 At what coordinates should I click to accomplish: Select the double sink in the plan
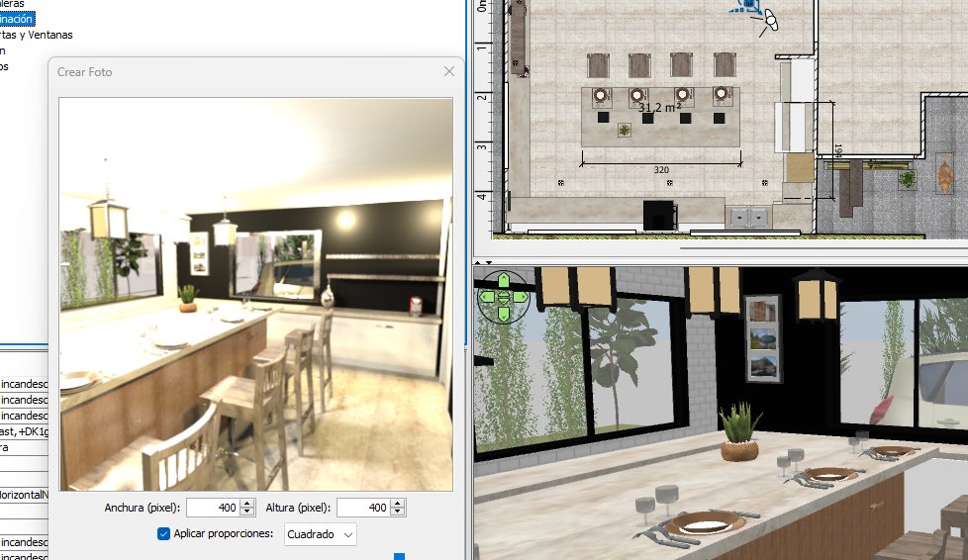click(x=749, y=218)
